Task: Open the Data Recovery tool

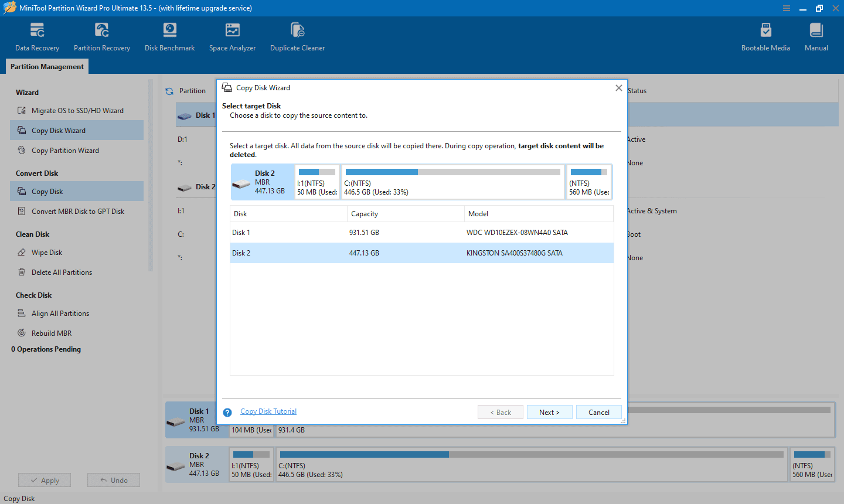Action: (37, 36)
